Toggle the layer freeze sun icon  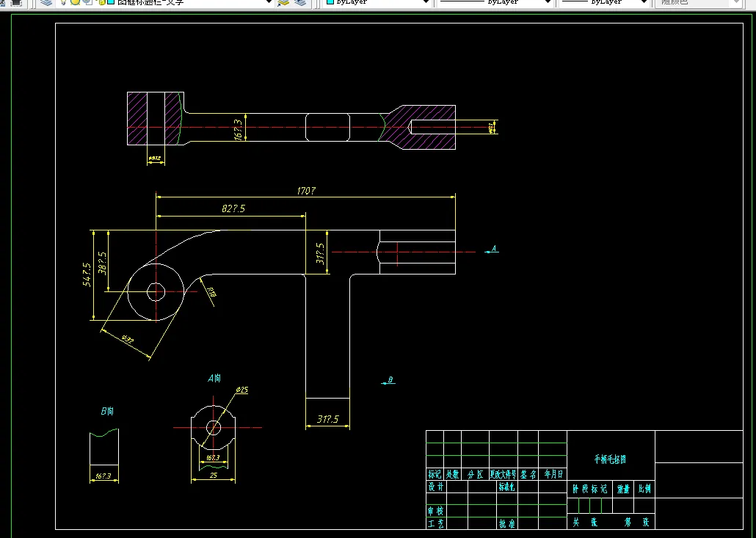(x=75, y=2)
